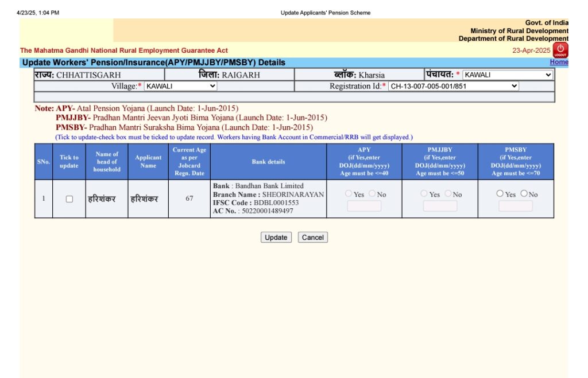Open the Village dropdown
Viewport: 588px width, 378px height.
(x=180, y=86)
